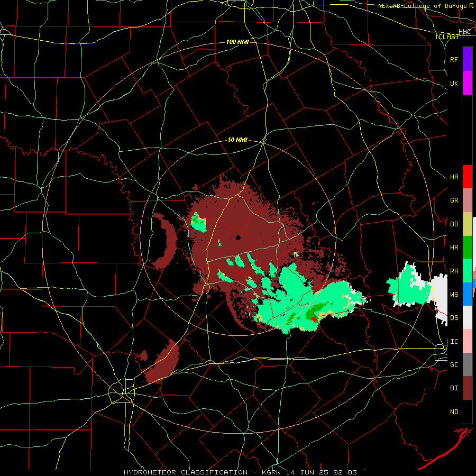The image size is (476, 476).
Task: Select the GR graupel legend swatch
Action: coord(467,200)
